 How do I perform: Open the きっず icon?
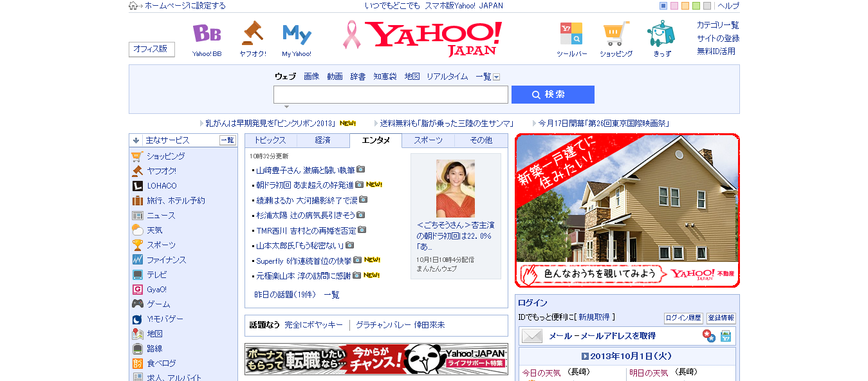tap(661, 33)
